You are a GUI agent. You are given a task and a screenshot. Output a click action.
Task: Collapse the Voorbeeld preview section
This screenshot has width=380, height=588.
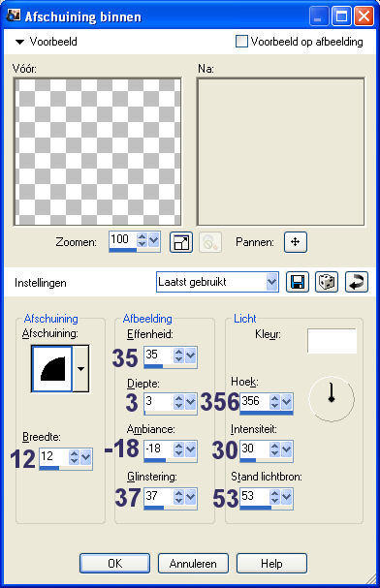pos(19,42)
